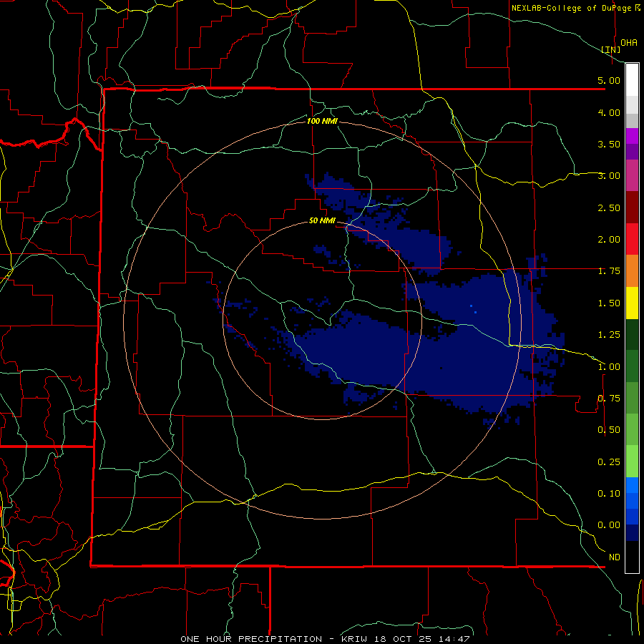The width and height of the screenshot is (644, 644).
Task: Click the 'OHA' product label
Action: coord(629,43)
